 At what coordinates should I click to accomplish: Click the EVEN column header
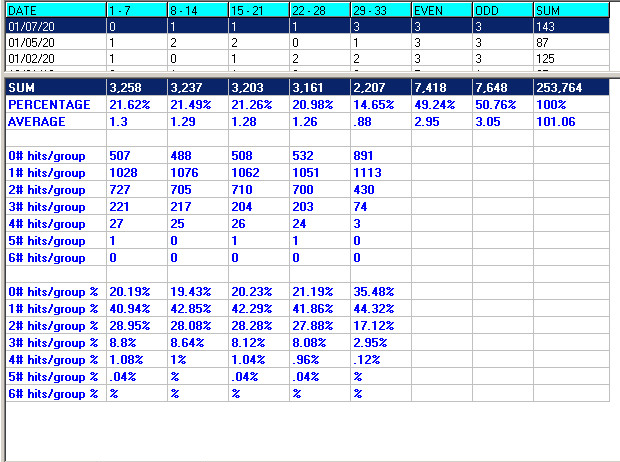point(442,10)
